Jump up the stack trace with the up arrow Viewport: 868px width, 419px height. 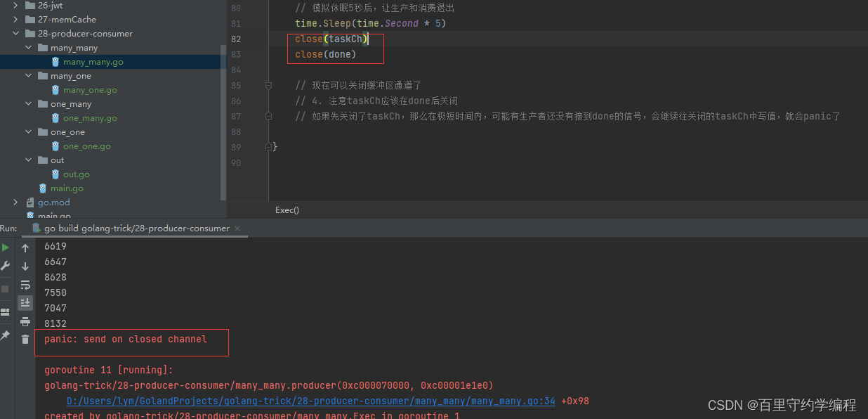pos(25,248)
